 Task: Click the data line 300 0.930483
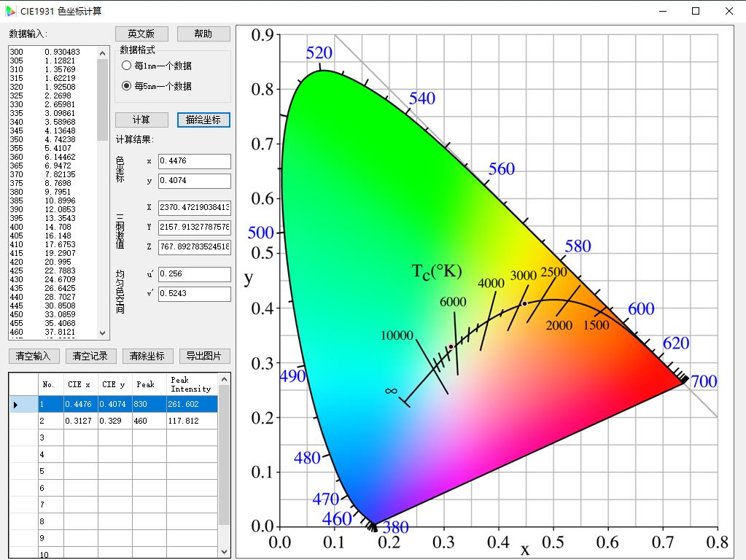45,52
